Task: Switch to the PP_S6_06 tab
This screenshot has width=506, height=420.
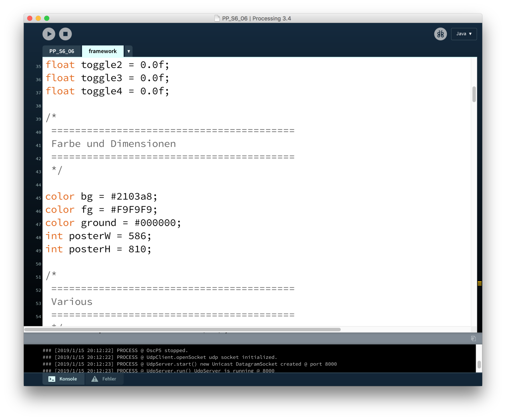Action: (x=62, y=51)
